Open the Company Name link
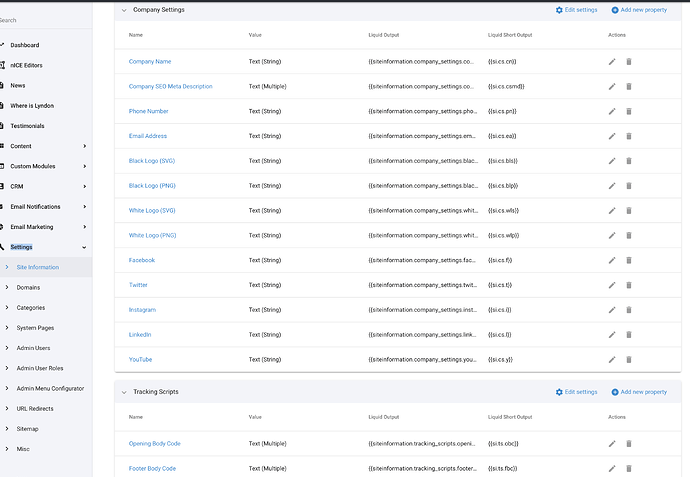 coord(150,62)
